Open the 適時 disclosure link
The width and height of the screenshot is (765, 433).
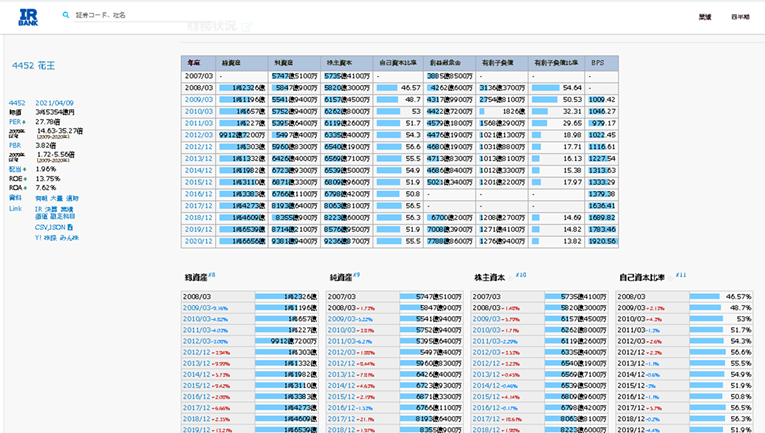pos(72,198)
